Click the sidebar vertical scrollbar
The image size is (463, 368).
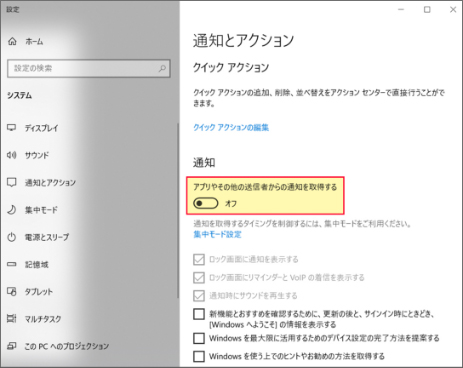tap(178, 211)
